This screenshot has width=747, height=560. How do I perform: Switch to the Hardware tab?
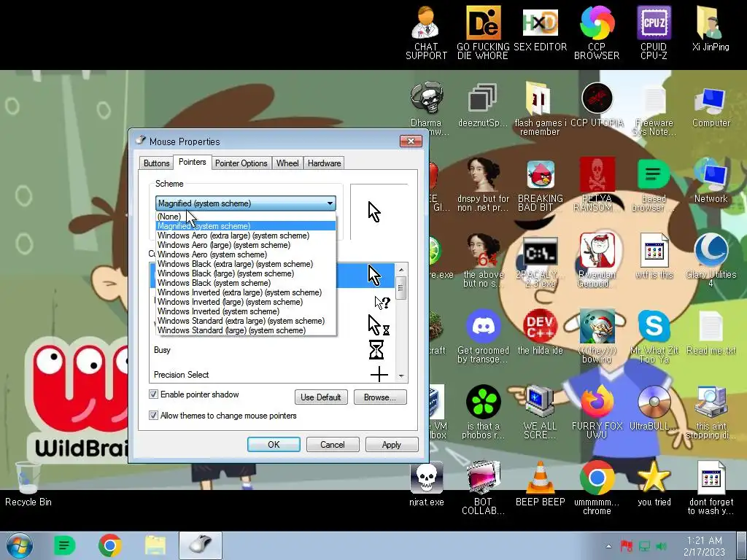tap(324, 163)
